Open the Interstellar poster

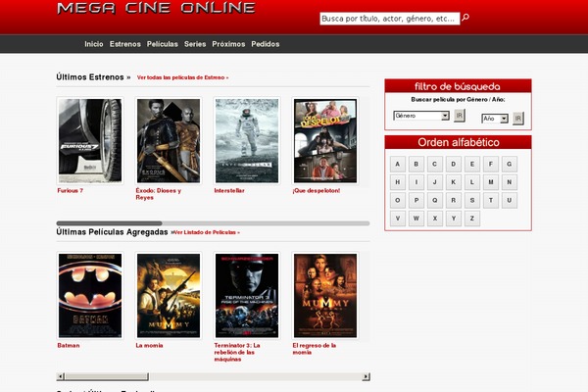247,141
